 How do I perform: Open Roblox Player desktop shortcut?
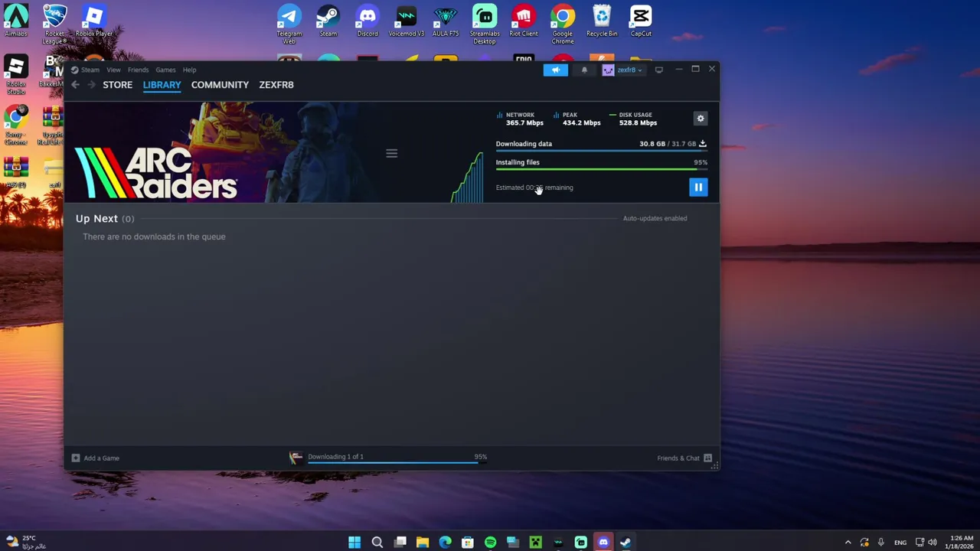[94, 21]
